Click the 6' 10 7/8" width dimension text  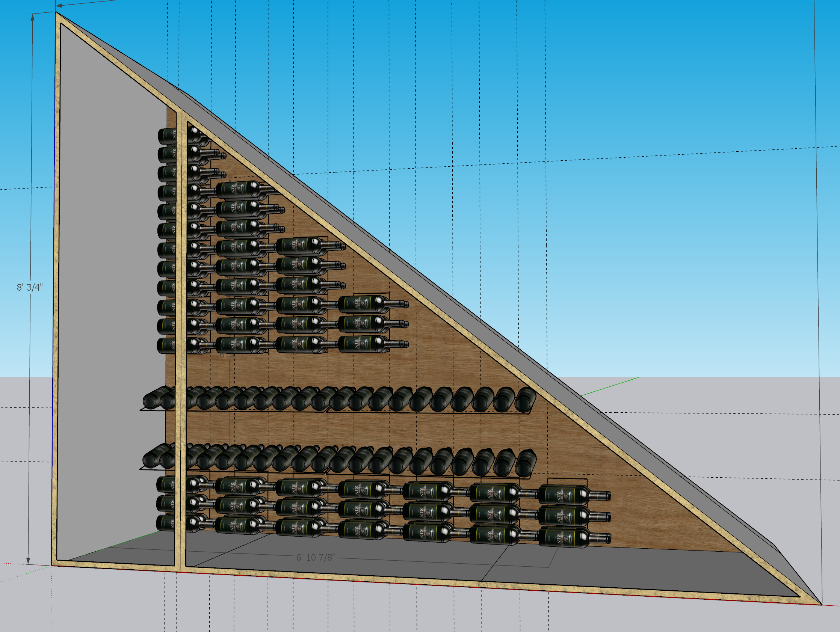[315, 557]
